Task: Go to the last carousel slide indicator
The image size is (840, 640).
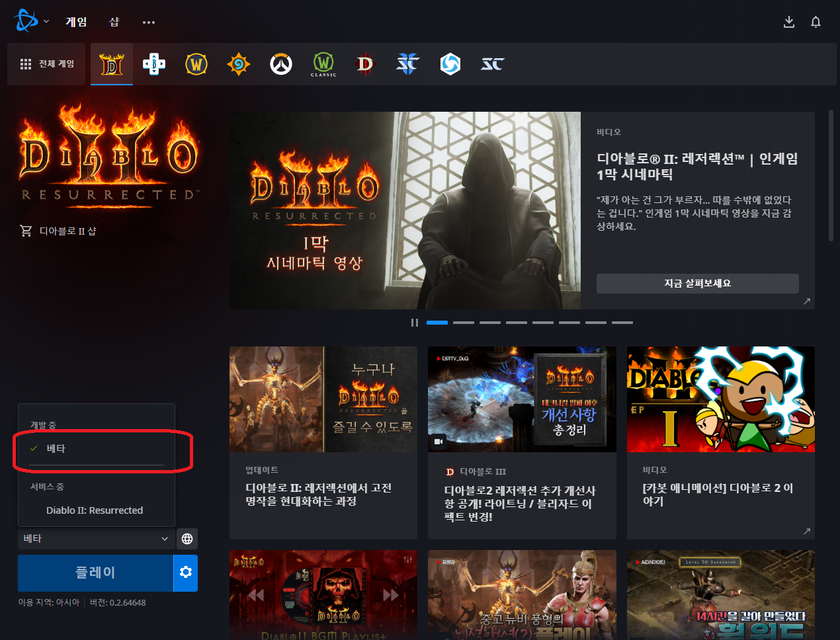Action: (x=622, y=323)
